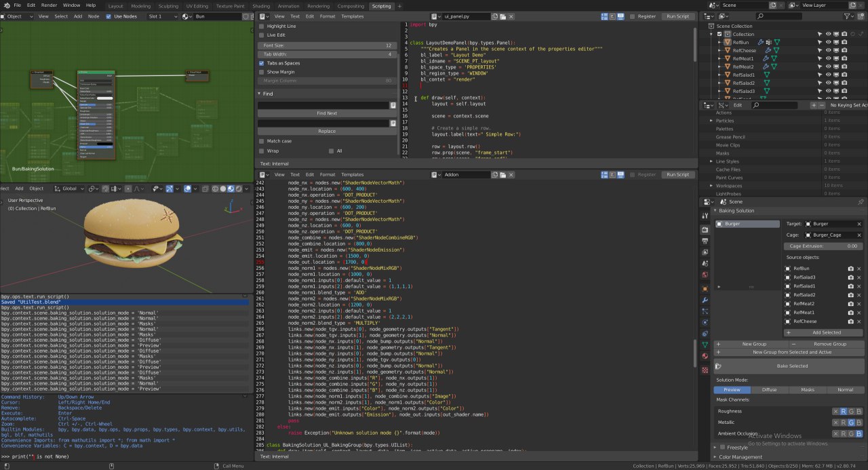Add keying set with plus button

point(814,105)
